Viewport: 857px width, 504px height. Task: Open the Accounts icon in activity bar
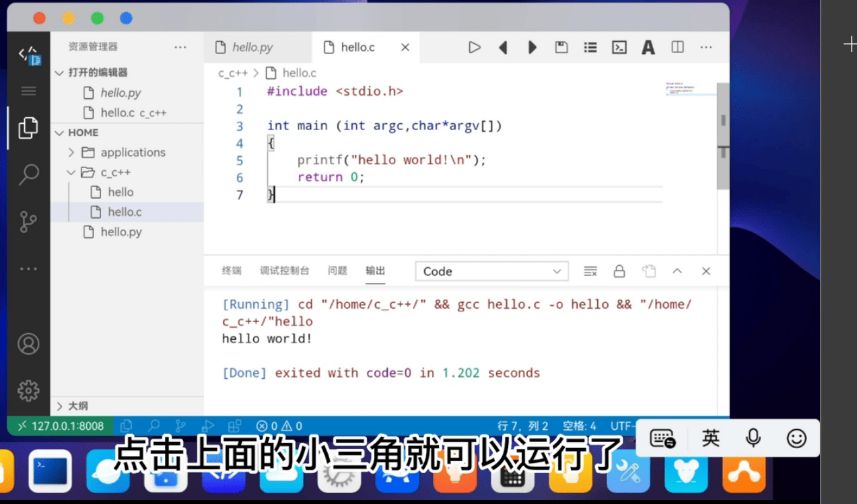(28, 344)
